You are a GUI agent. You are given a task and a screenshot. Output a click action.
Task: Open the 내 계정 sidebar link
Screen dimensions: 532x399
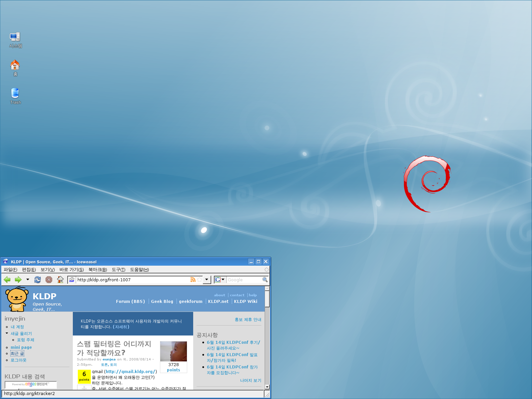17,327
